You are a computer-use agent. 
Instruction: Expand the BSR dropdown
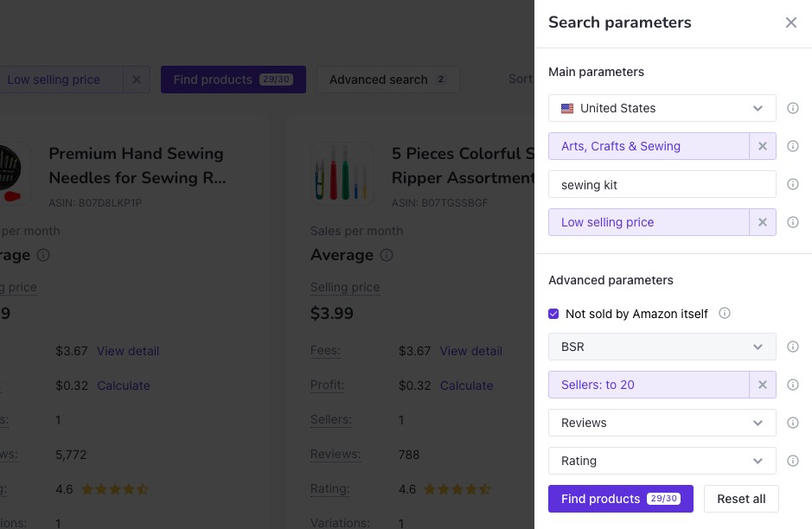662,347
